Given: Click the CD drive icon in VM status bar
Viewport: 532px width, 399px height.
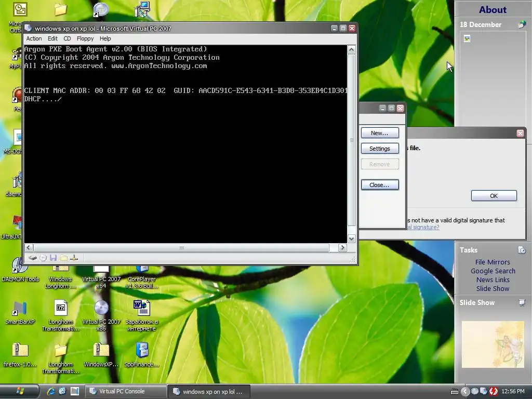Looking at the screenshot, I should tap(43, 258).
